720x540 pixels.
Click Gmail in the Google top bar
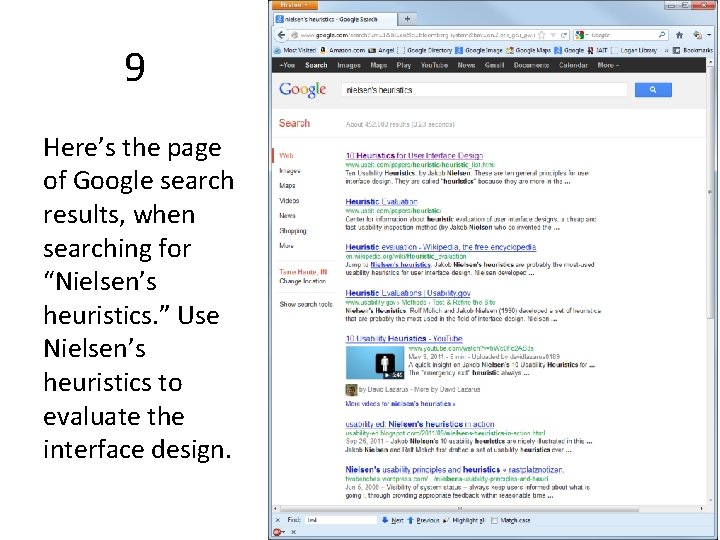494,65
